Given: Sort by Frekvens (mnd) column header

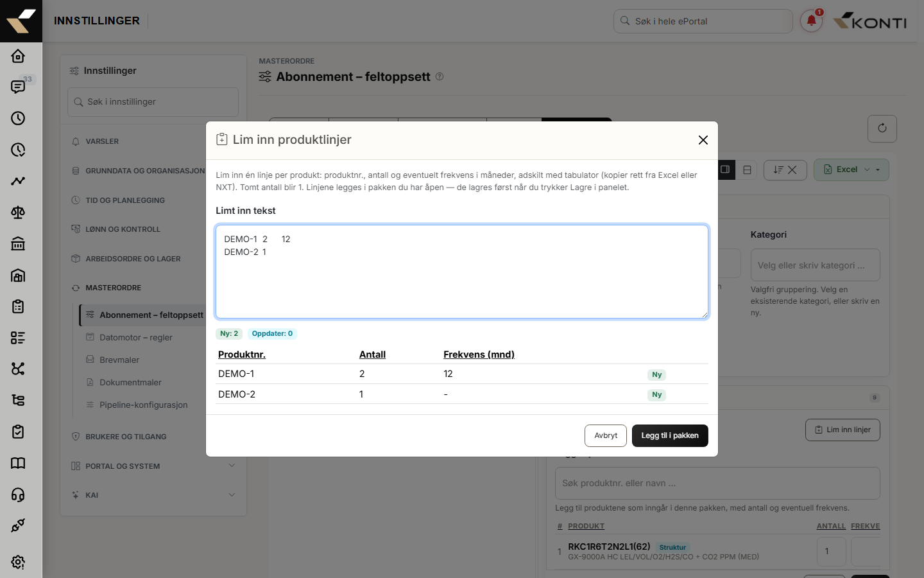Looking at the screenshot, I should click(x=479, y=355).
